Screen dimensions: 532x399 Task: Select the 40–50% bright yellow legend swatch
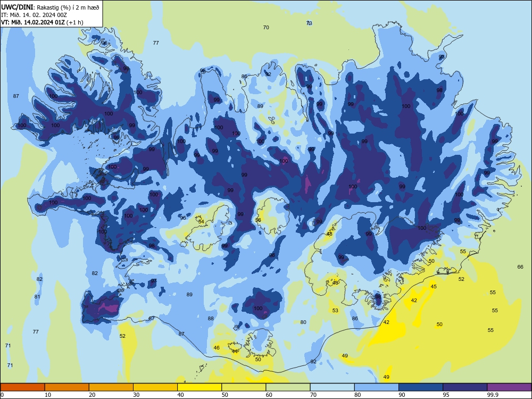(199, 387)
